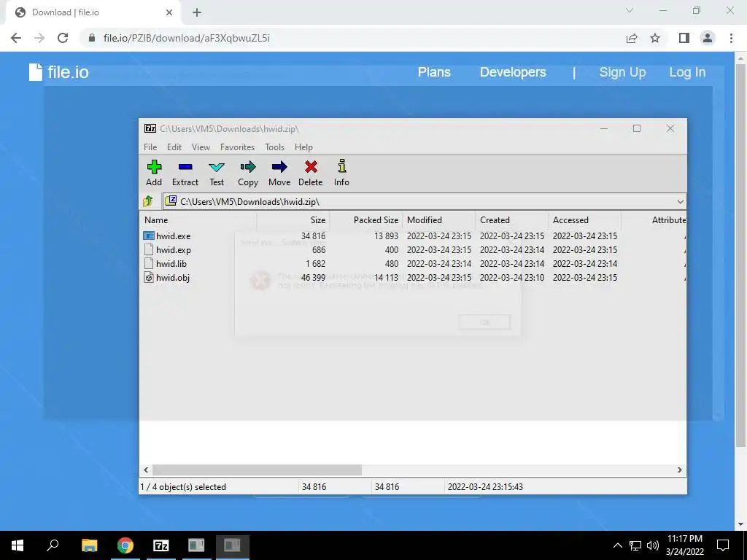Click the hwid.obj file icon

149,277
